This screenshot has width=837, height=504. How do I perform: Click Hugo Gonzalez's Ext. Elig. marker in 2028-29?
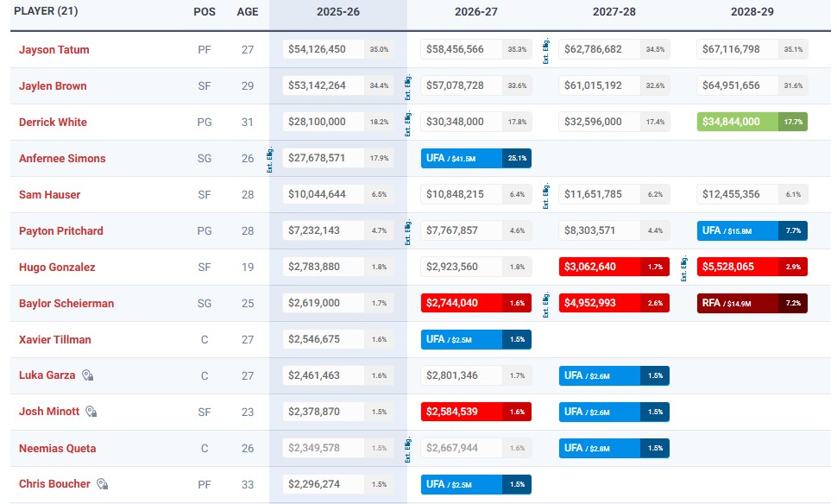[x=683, y=267]
